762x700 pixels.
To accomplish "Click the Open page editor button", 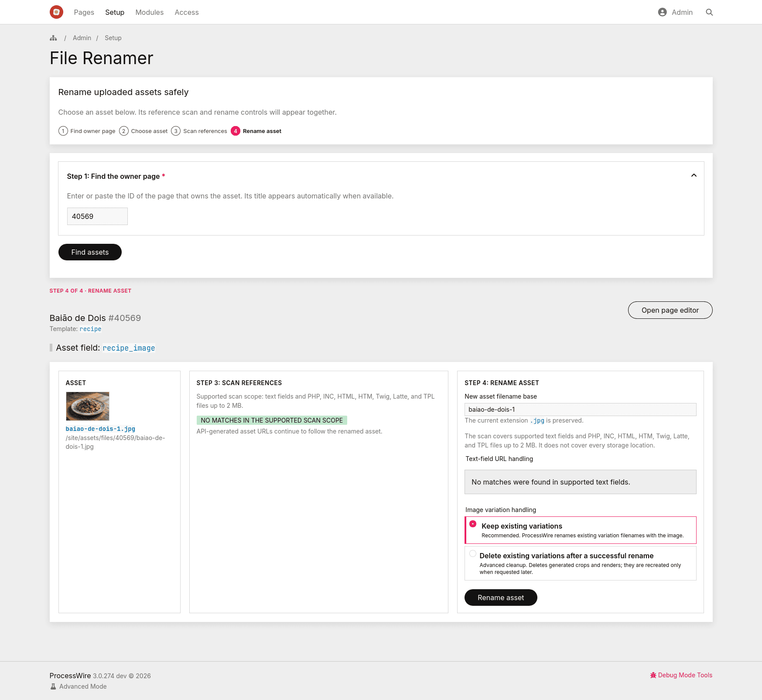I will point(670,310).
